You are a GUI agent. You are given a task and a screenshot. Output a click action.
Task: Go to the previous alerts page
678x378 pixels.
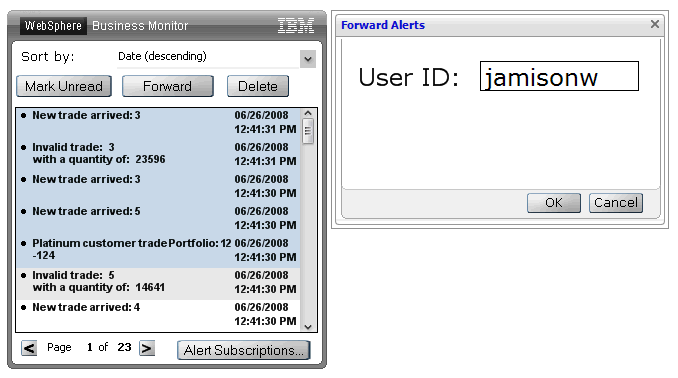tap(29, 348)
